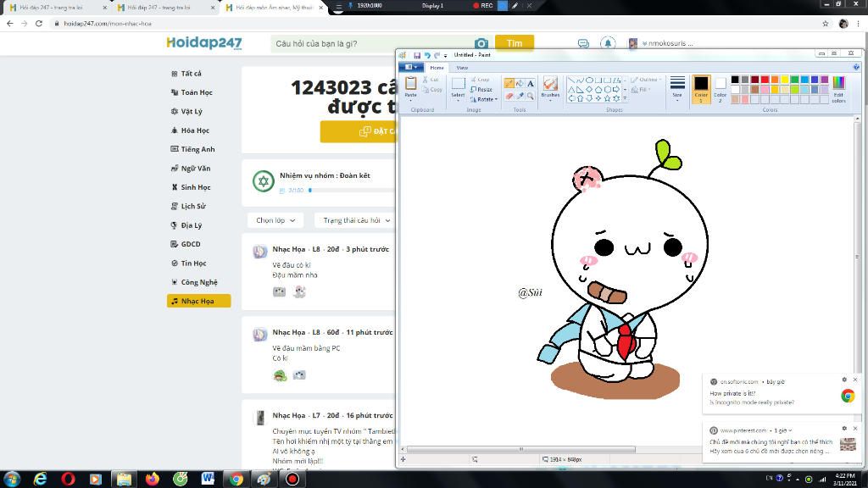Stop recording with the REC button
The height and width of the screenshot is (488, 868).
[x=482, y=6]
